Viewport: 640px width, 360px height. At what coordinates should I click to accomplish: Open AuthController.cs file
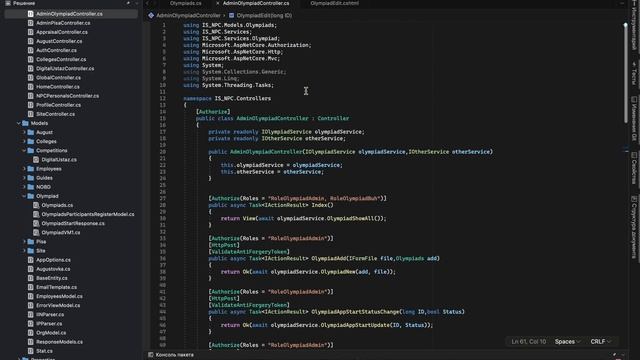[56, 50]
